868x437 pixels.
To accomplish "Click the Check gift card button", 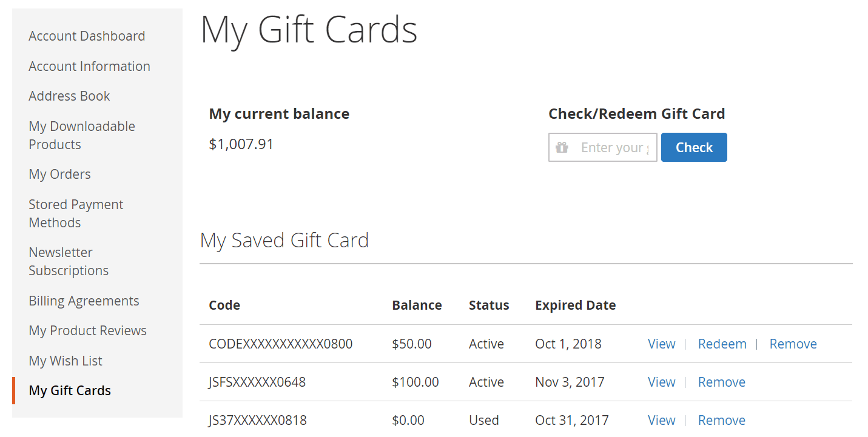I will tap(694, 147).
